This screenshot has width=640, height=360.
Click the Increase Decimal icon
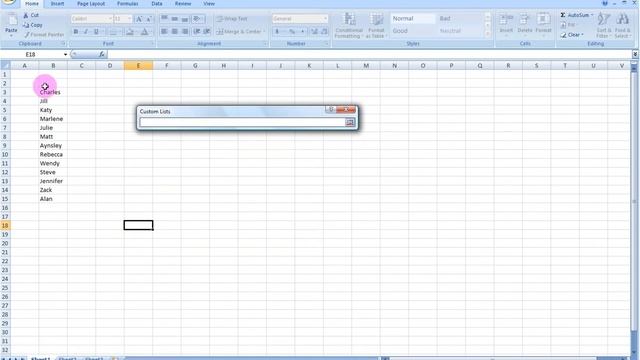pos(314,31)
